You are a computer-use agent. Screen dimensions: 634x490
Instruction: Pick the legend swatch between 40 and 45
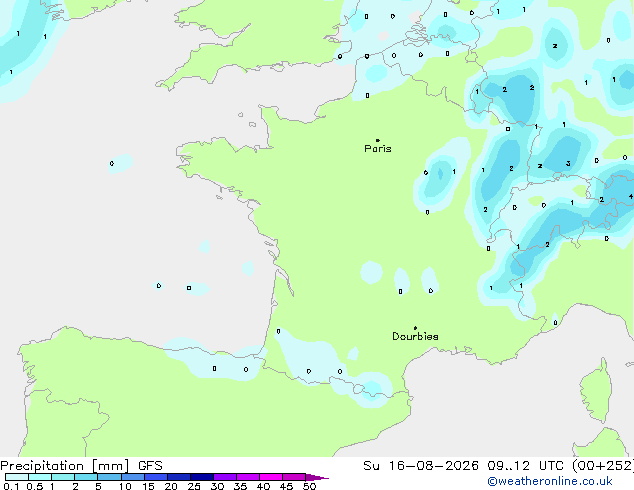271,477
